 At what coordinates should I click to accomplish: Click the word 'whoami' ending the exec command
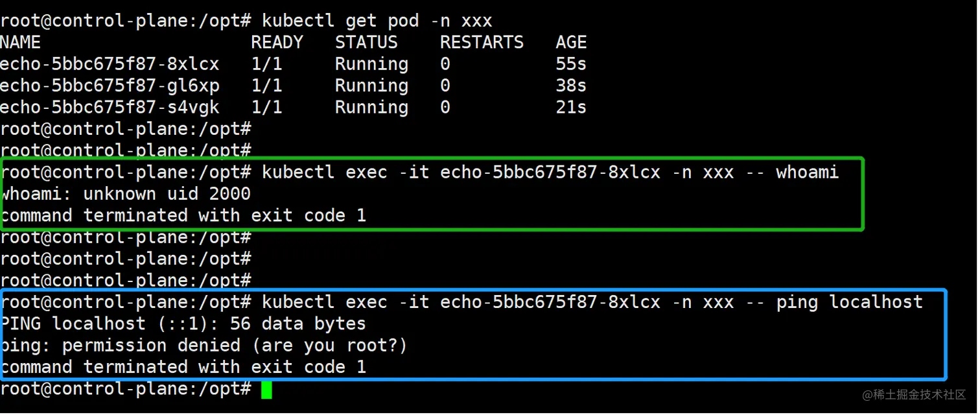pyautogui.click(x=807, y=172)
